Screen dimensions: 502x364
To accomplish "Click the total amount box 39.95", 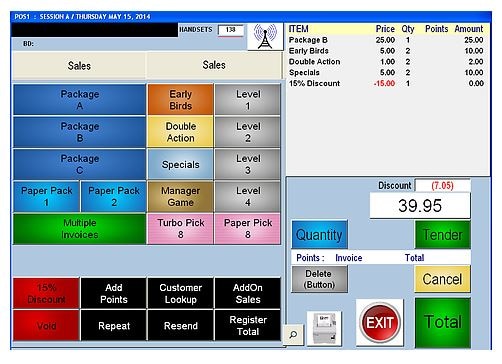I will click(x=420, y=205).
